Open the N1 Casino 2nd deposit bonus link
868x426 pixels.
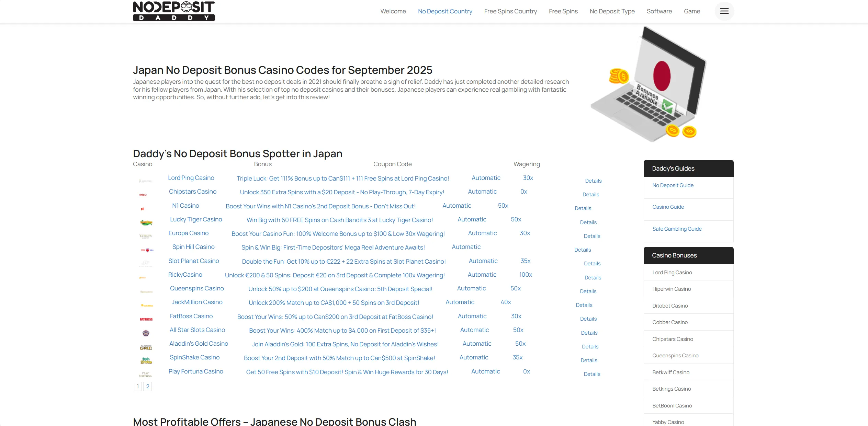(x=320, y=206)
